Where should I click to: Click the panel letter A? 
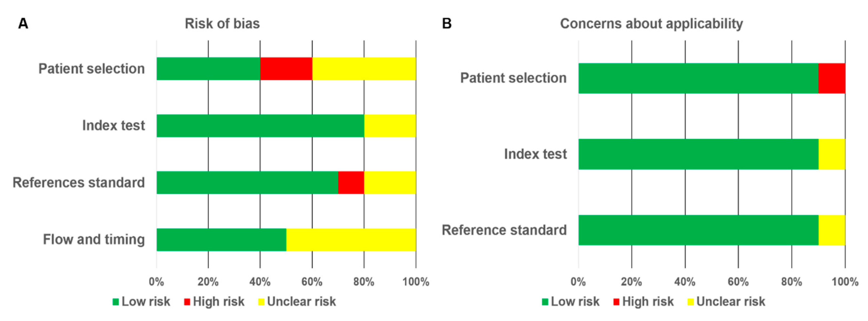[23, 24]
